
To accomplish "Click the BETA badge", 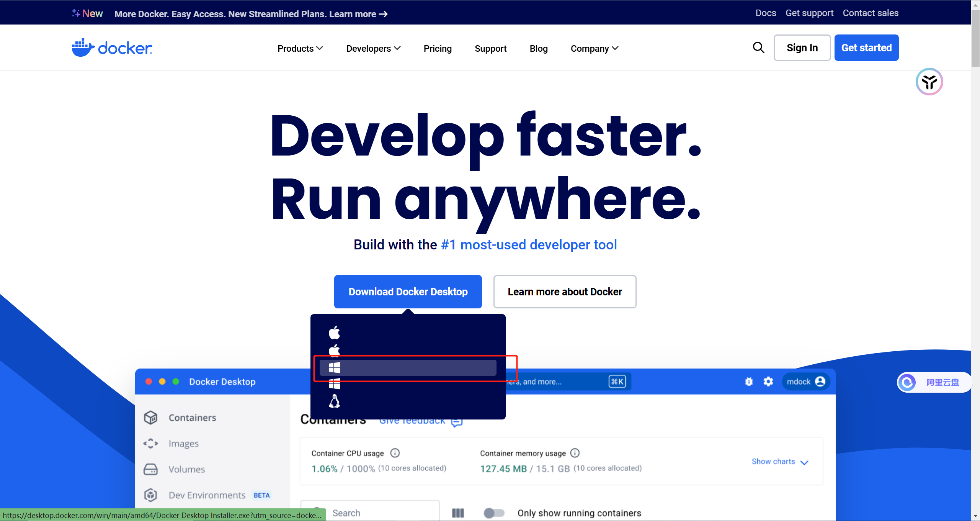I will click(x=261, y=495).
